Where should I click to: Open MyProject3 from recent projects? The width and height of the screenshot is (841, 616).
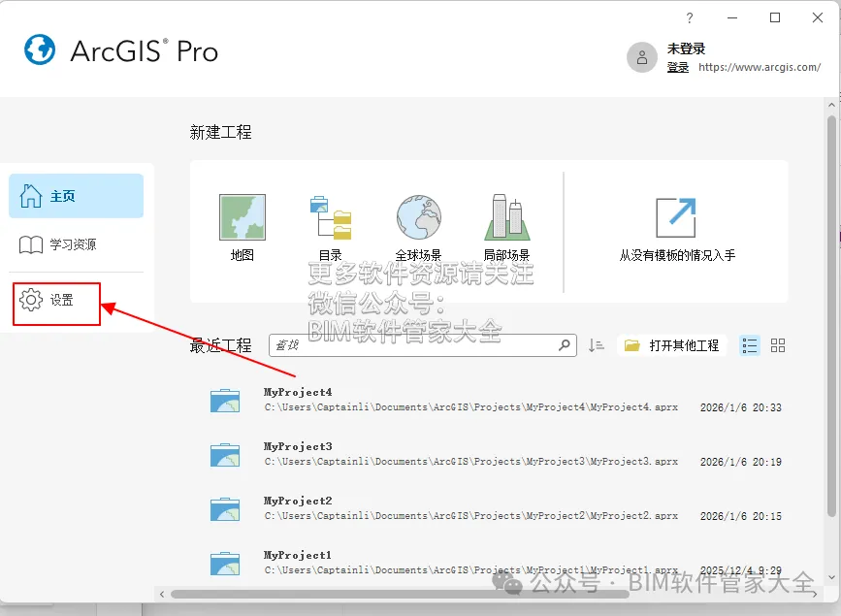[496, 455]
